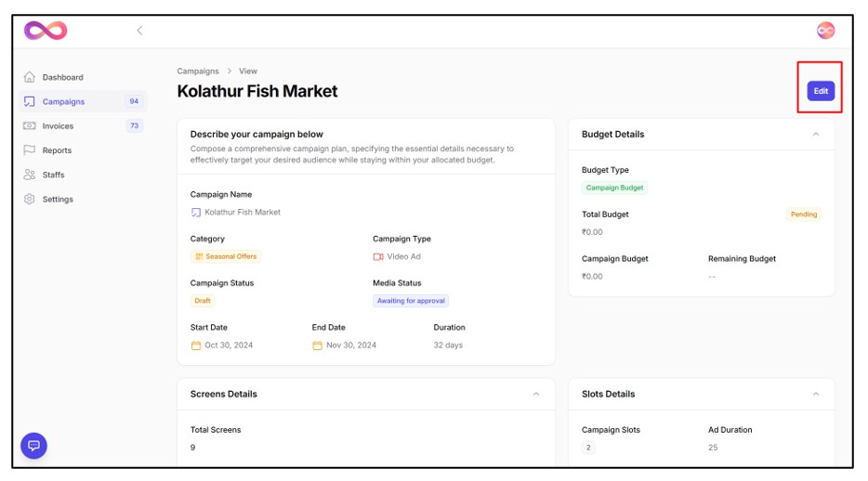Click the Settings gear icon
Viewport: 868px width, 481px height.
[x=30, y=199]
